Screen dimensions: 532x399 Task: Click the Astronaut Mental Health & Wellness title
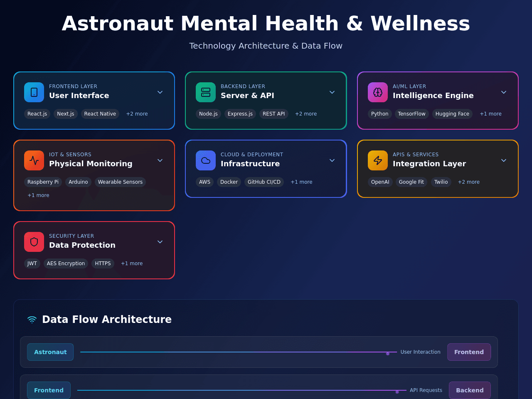click(266, 23)
